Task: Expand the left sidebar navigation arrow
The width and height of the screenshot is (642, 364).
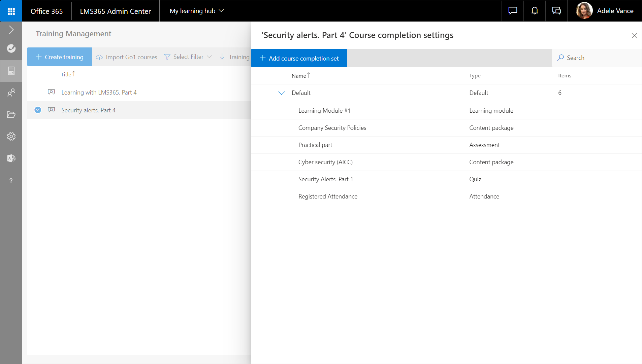Action: click(x=11, y=30)
